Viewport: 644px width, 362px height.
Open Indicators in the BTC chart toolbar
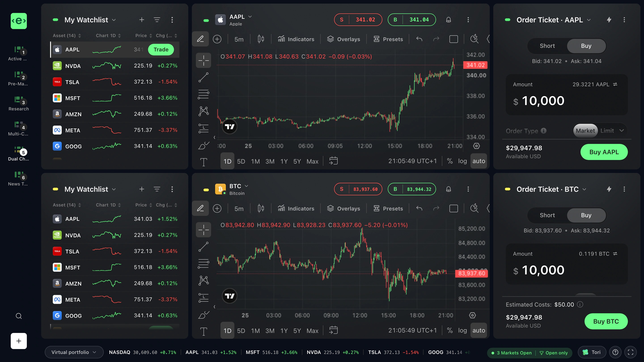[296, 209]
